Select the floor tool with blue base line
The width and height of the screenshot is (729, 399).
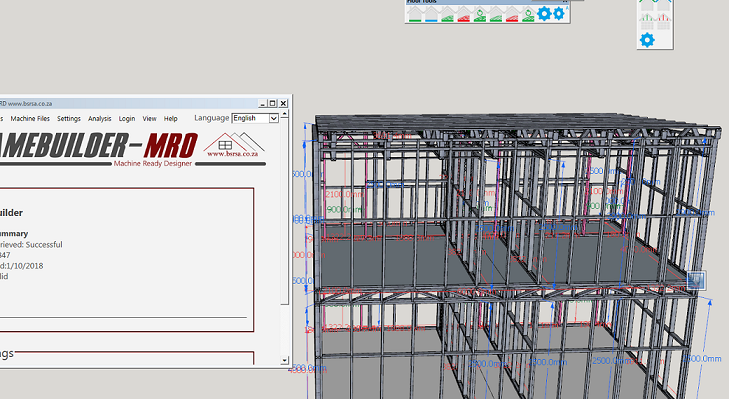tap(431, 14)
